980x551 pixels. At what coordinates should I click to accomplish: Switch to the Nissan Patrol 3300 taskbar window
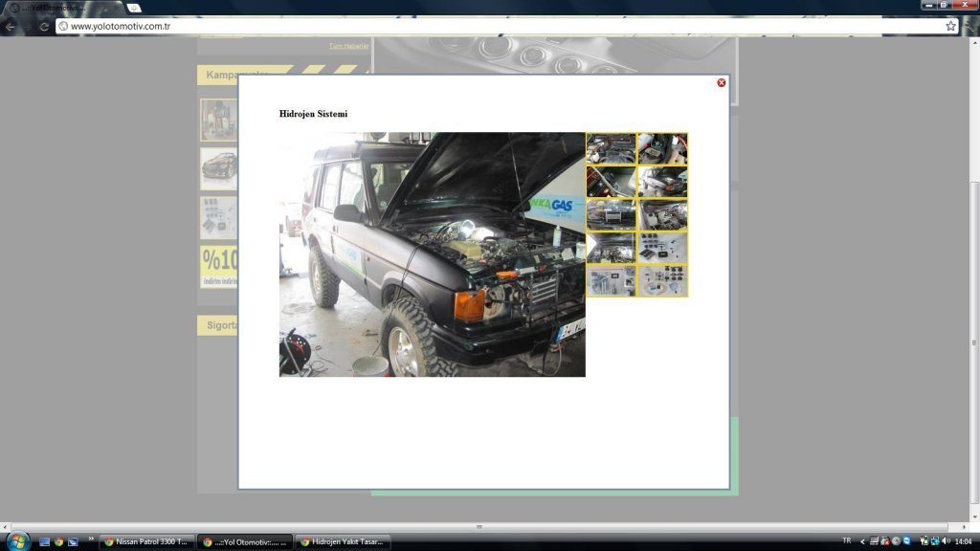[x=146, y=541]
